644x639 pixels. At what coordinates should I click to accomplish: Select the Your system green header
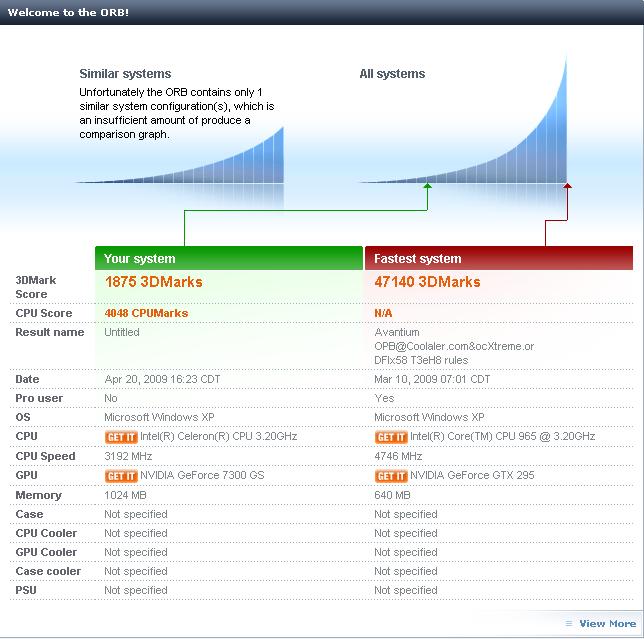coord(229,258)
